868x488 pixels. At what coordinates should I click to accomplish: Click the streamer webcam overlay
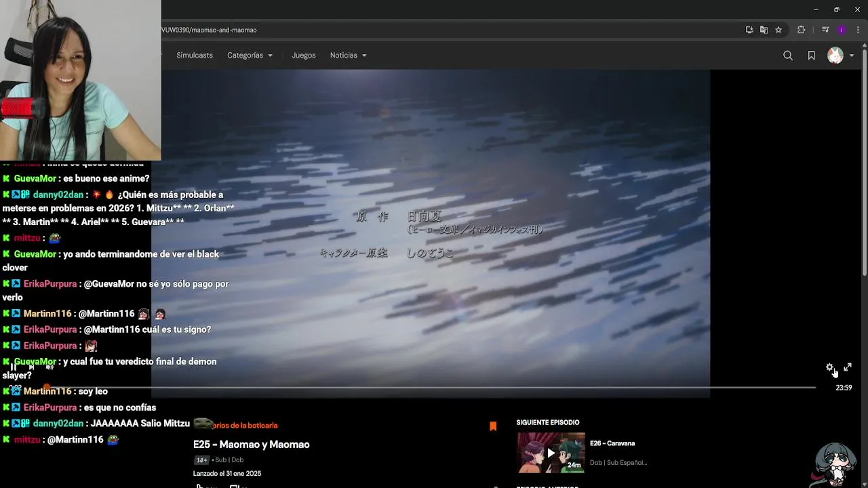click(x=81, y=80)
